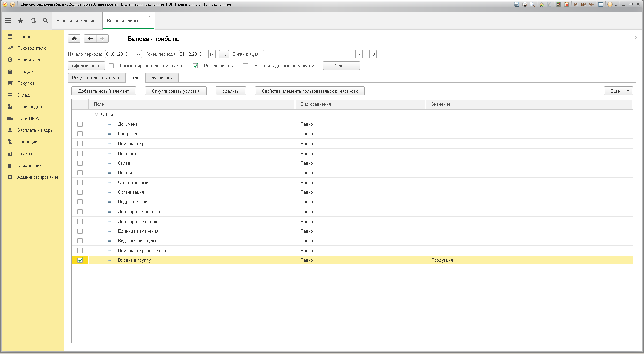
Task: Click the Начало периода date field
Action: click(120, 54)
